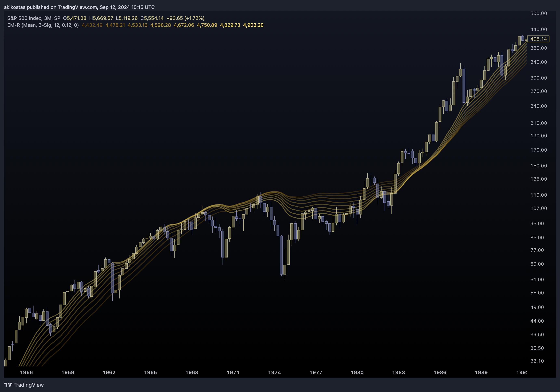Click the 107.00 price axis label
This screenshot has height=392, width=560.
tap(538, 208)
